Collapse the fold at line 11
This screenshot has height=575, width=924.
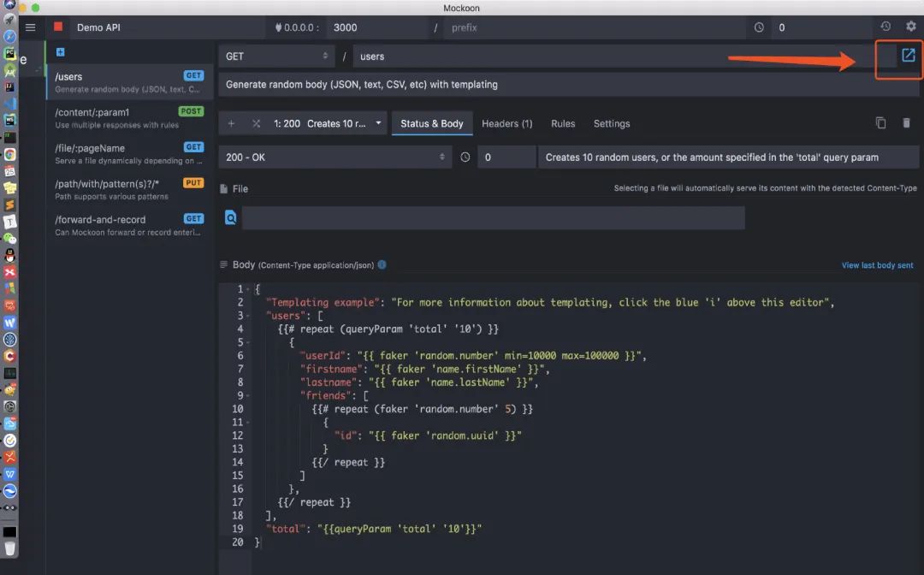pyautogui.click(x=249, y=423)
